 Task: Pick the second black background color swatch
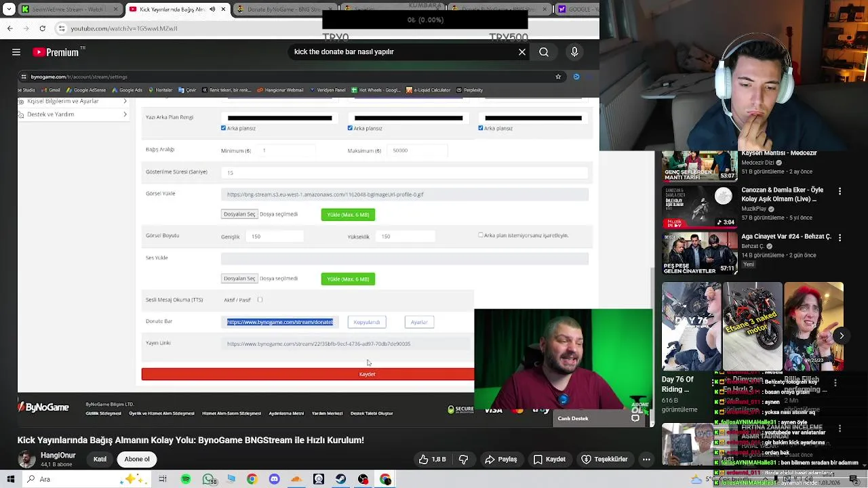(409, 118)
